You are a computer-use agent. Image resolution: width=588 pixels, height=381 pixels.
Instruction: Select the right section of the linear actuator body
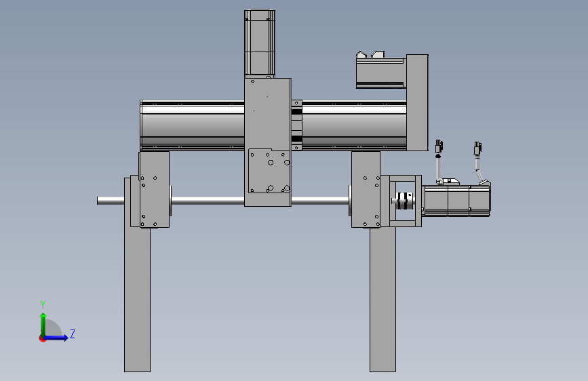355,125
